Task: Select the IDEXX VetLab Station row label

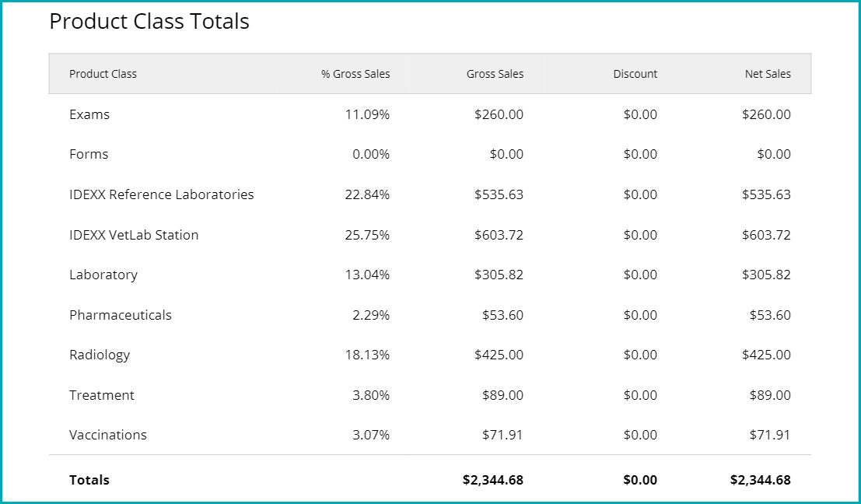Action: pos(134,235)
